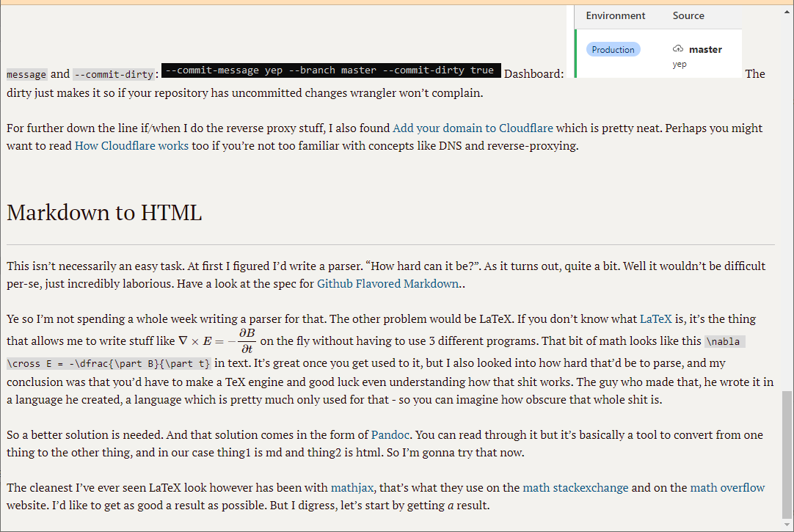This screenshot has width=794, height=532.
Task: Open the 'How Cloudflare works' link
Action: click(131, 145)
